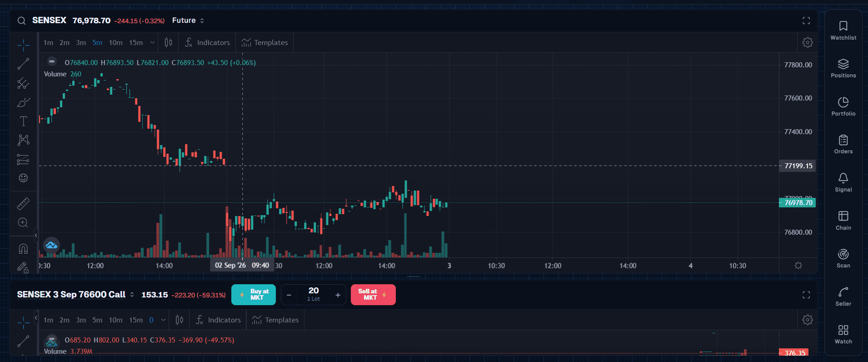Select 10m interval in top chart
The width and height of the screenshot is (868, 362).
click(115, 42)
